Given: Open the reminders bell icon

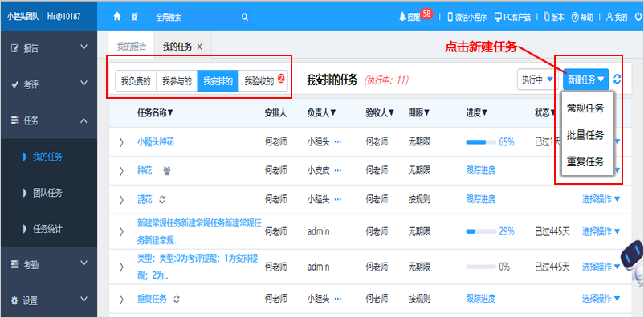Looking at the screenshot, I should [402, 17].
